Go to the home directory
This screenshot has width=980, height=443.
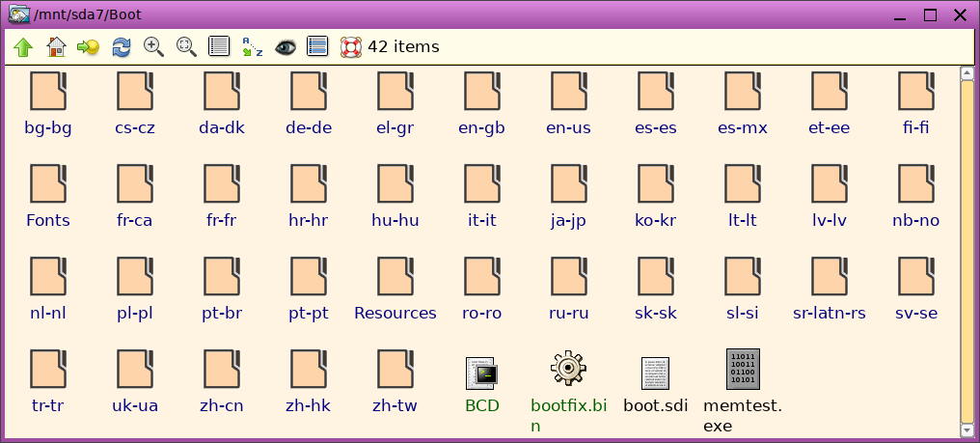[56, 47]
